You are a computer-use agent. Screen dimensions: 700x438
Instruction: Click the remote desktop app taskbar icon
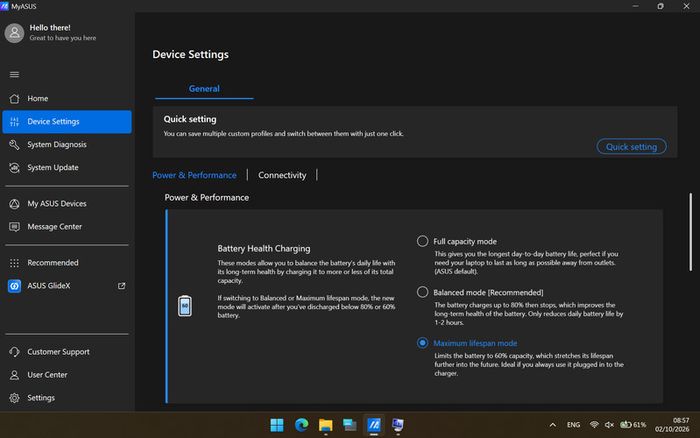click(x=397, y=425)
